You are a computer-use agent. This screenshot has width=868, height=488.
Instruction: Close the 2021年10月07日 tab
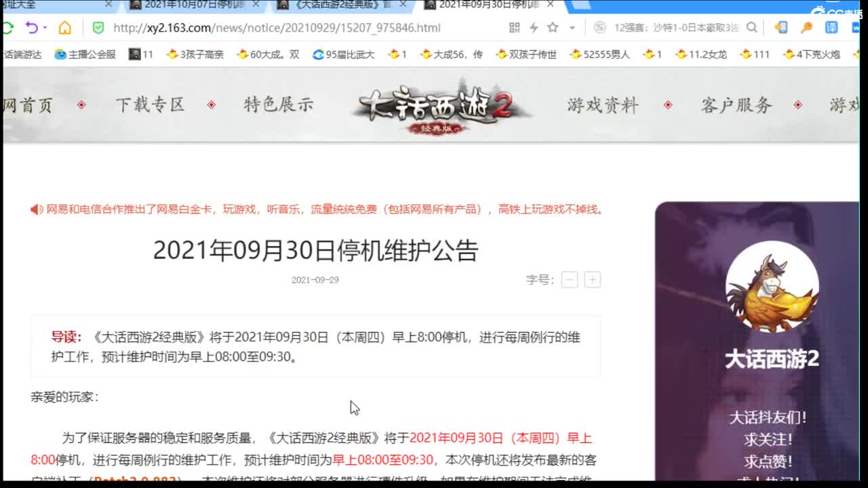click(257, 5)
